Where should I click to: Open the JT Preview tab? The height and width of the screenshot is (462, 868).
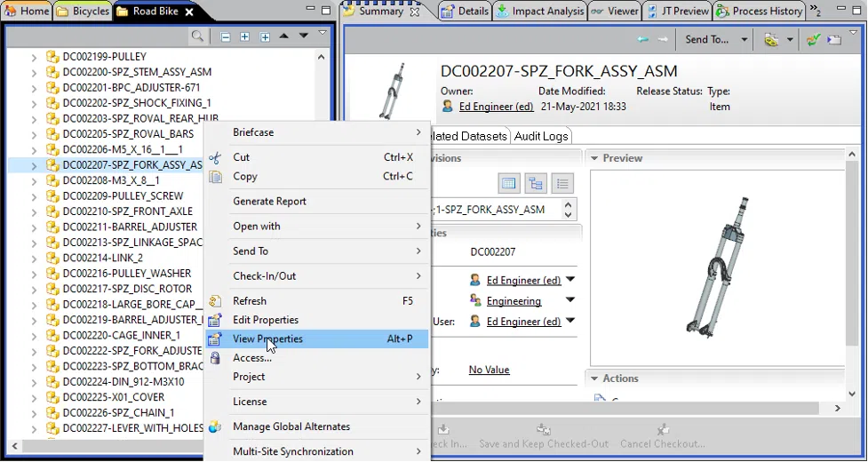pyautogui.click(x=678, y=11)
